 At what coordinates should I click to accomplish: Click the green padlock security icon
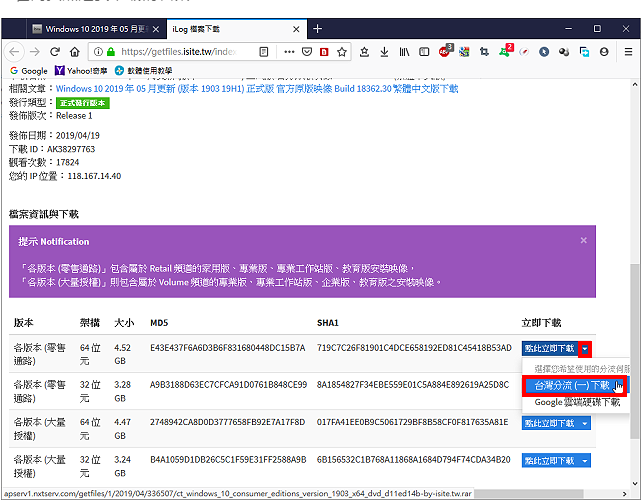[x=110, y=52]
